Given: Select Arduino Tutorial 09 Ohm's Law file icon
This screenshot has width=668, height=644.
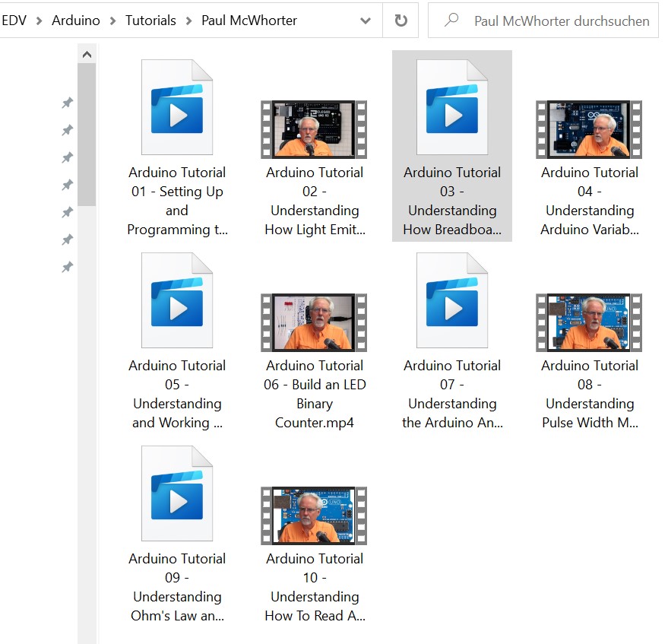Looking at the screenshot, I should [177, 493].
